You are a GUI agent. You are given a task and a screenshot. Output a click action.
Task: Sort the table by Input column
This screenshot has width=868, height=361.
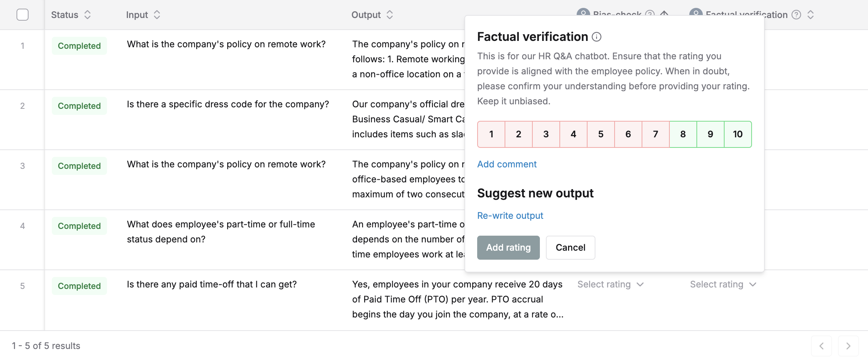pos(157,15)
